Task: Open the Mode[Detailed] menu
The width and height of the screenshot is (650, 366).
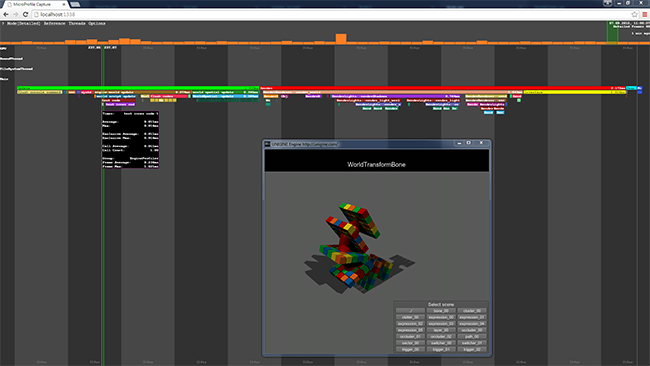Action: [x=24, y=24]
